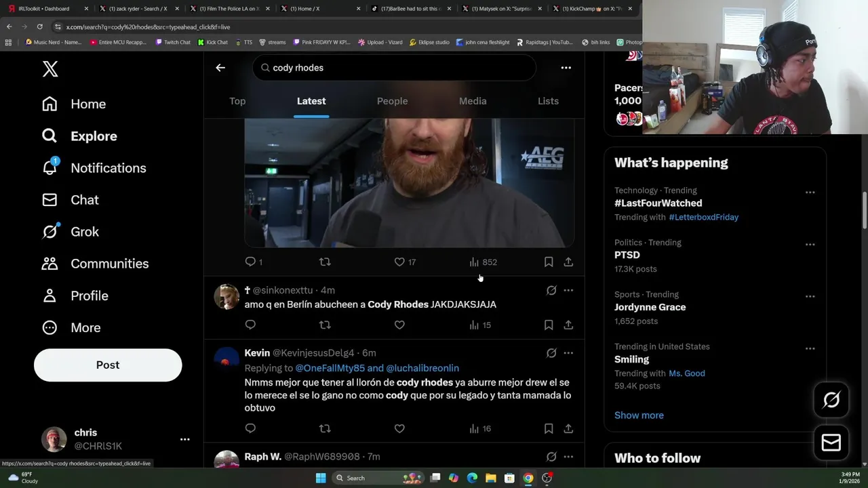Bookmark Kevin's post
This screenshot has width=868, height=488.
point(549,428)
